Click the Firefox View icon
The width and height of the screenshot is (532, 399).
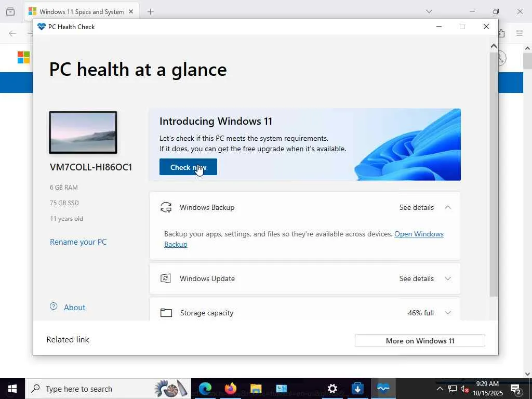[x=10, y=11]
